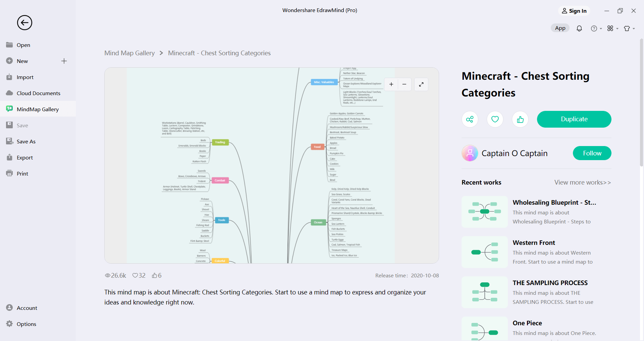Open THE SAMPLING PROCESS thumbnail
Image resolution: width=644 pixels, height=341 pixels.
pos(485,292)
